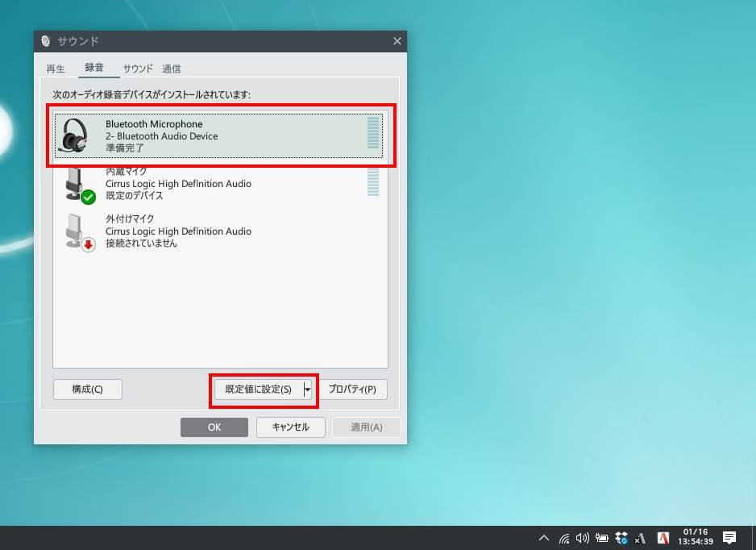This screenshot has width=756, height=550.
Task: Open the Wi-Fi network tray icon
Action: click(564, 538)
